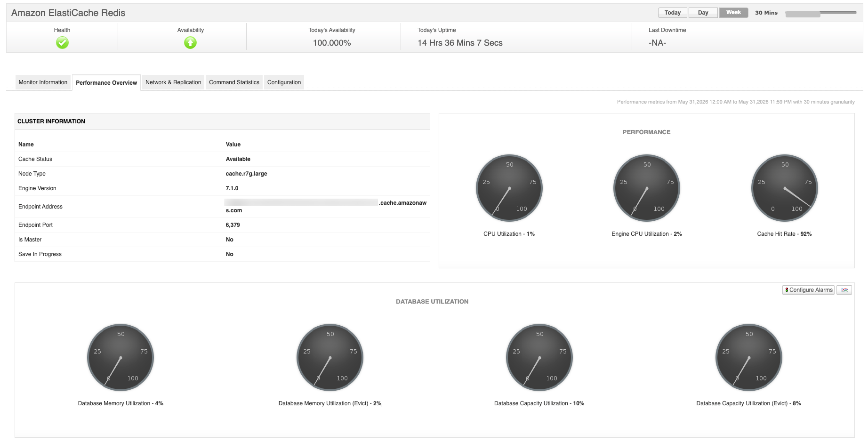This screenshot has height=442, width=868.
Task: Switch to the Command Statistics tab
Action: click(234, 82)
